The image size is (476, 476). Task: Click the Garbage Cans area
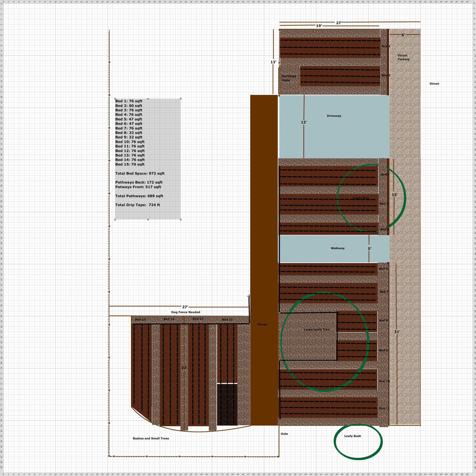pos(289,78)
